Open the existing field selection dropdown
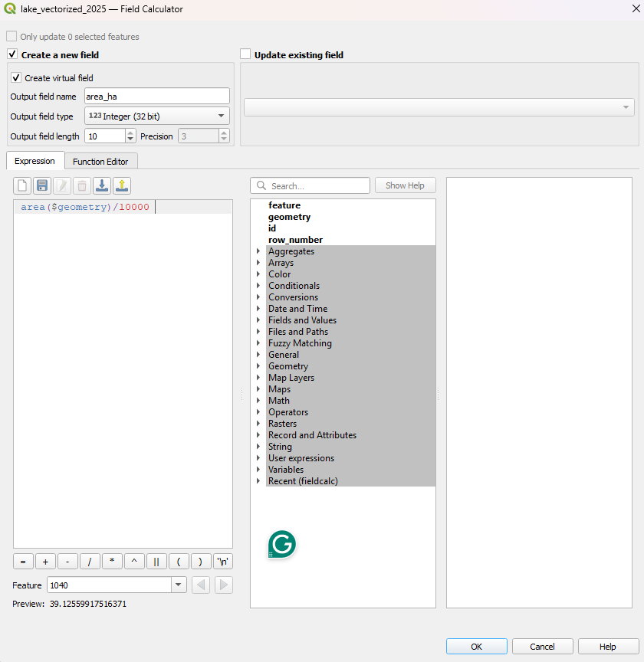 pos(439,107)
